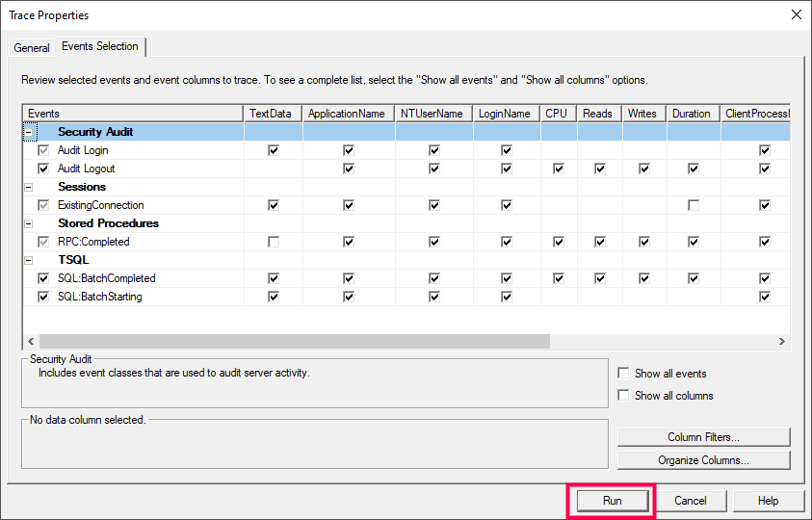Open Column Filters dialog
This screenshot has width=812, height=520.
703,437
